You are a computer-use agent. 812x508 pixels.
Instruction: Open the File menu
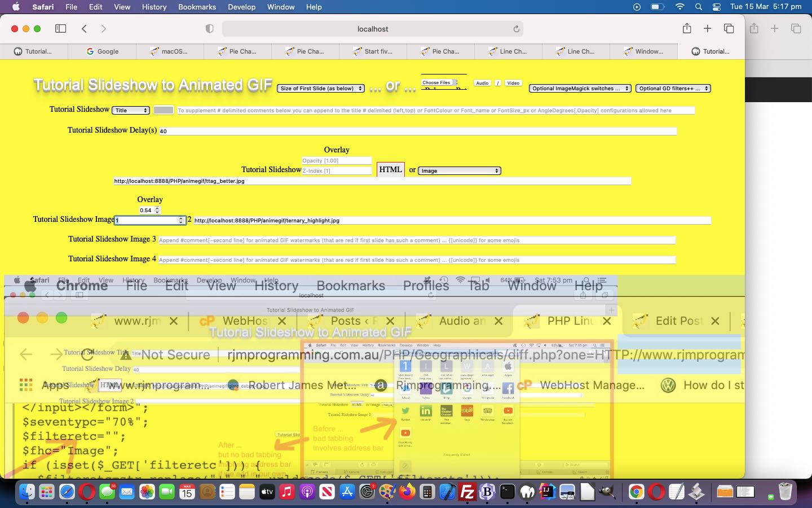click(x=72, y=7)
